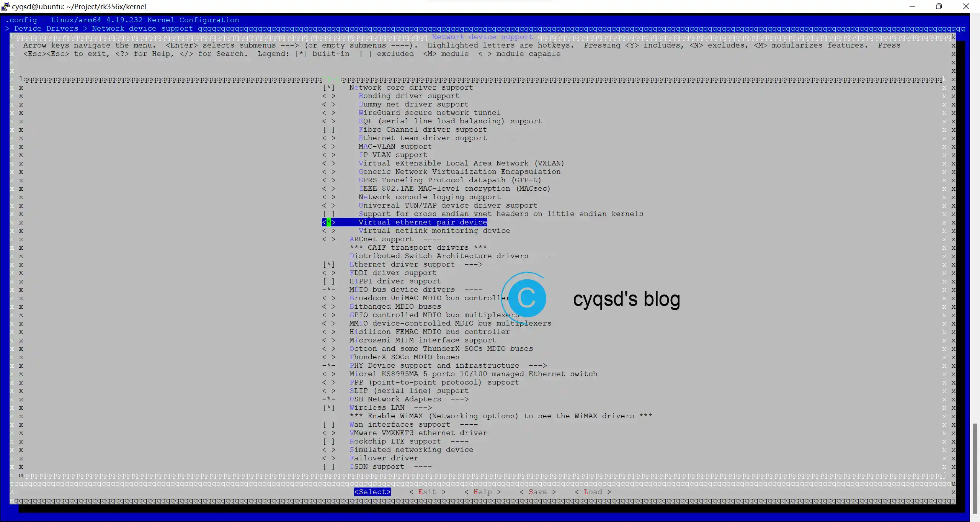Open the Load menu option
This screenshot has height=522, width=980.
(591, 491)
